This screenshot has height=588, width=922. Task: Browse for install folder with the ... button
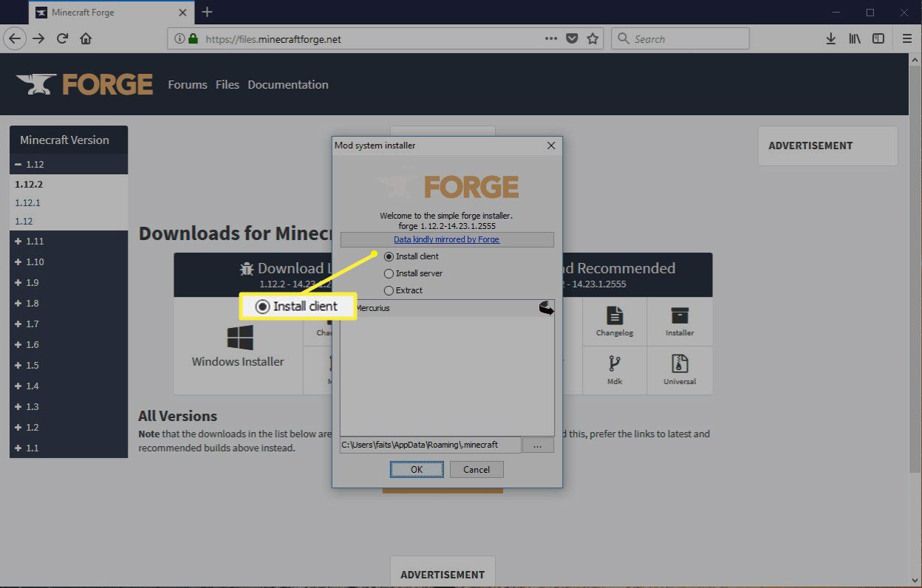coord(538,445)
